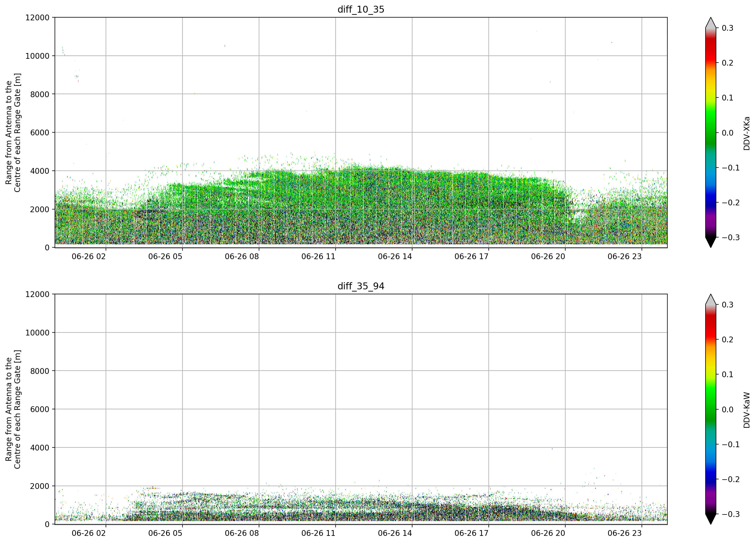The width and height of the screenshot is (756, 543).
Task: Click the diff_35_94 plot title
Action: pos(361,286)
